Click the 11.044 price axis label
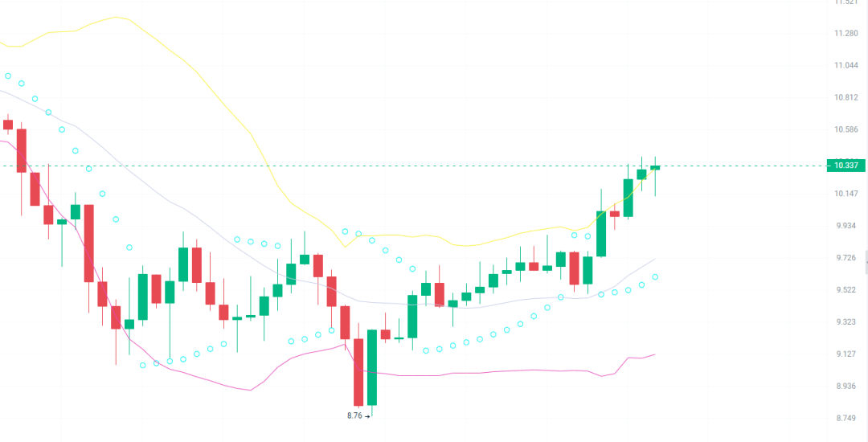 click(x=846, y=65)
